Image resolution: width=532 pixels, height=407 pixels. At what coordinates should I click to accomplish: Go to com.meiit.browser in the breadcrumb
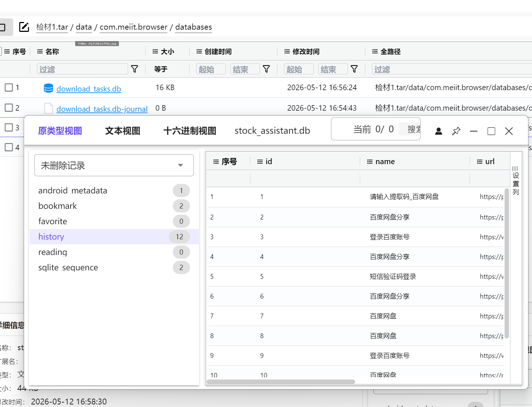[134, 27]
